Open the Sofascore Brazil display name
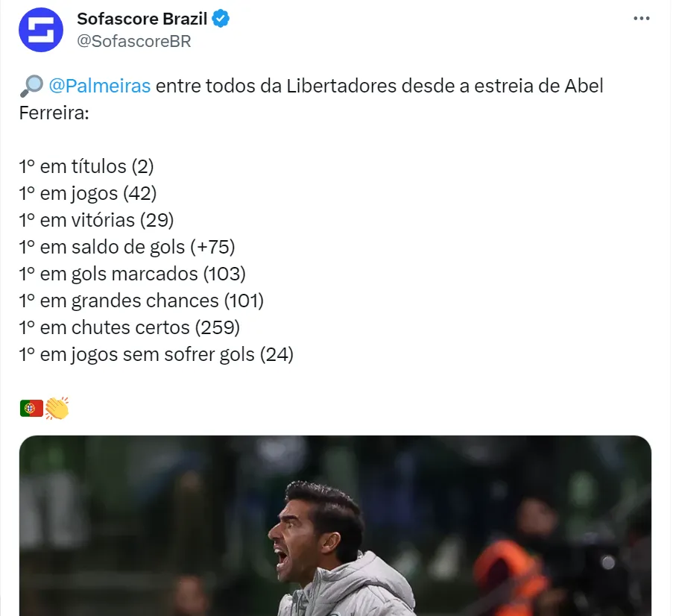The width and height of the screenshot is (676, 616). pos(142,19)
